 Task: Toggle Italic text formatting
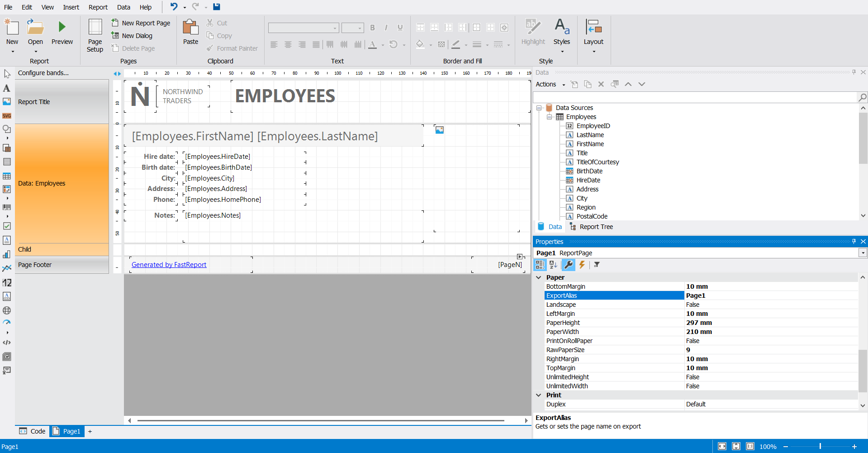[x=386, y=28]
